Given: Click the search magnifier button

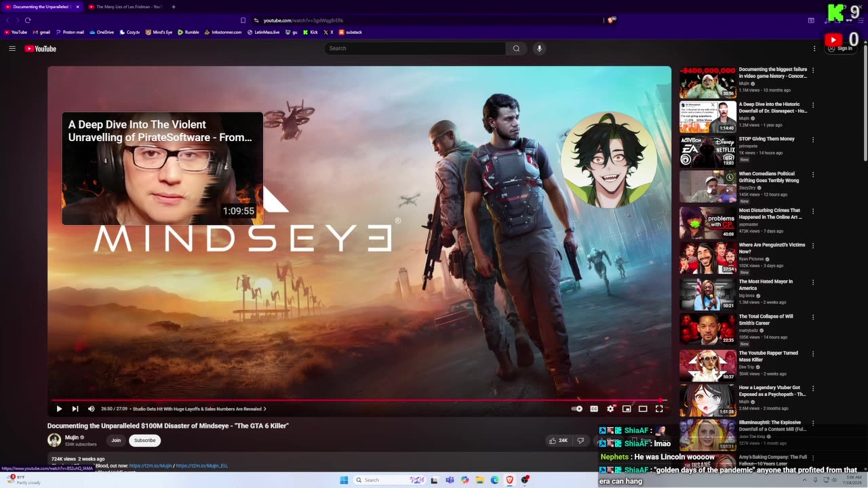Looking at the screenshot, I should pyautogui.click(x=516, y=49).
